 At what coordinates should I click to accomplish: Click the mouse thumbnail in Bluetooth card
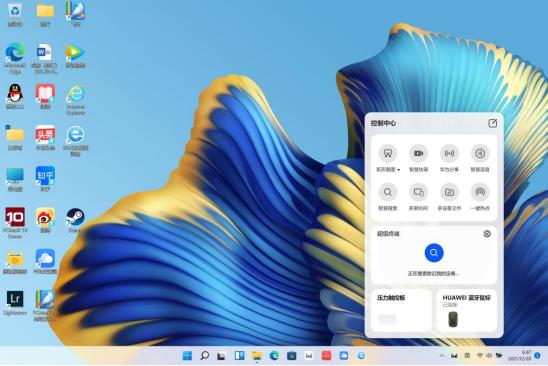(x=453, y=319)
